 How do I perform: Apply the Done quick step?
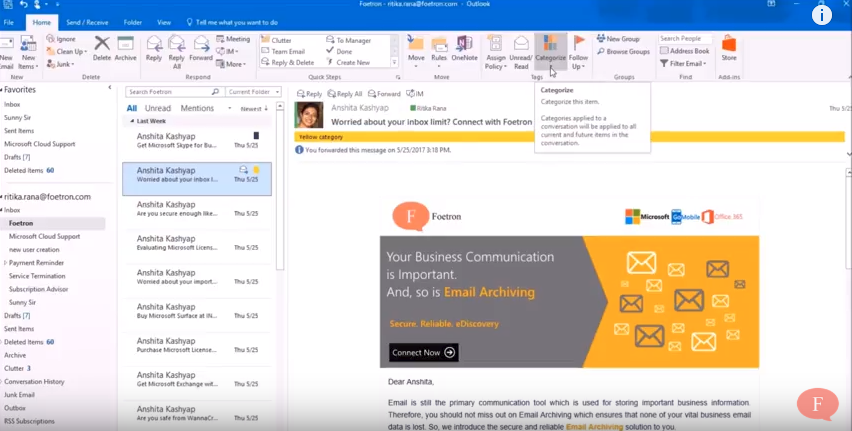tap(339, 52)
